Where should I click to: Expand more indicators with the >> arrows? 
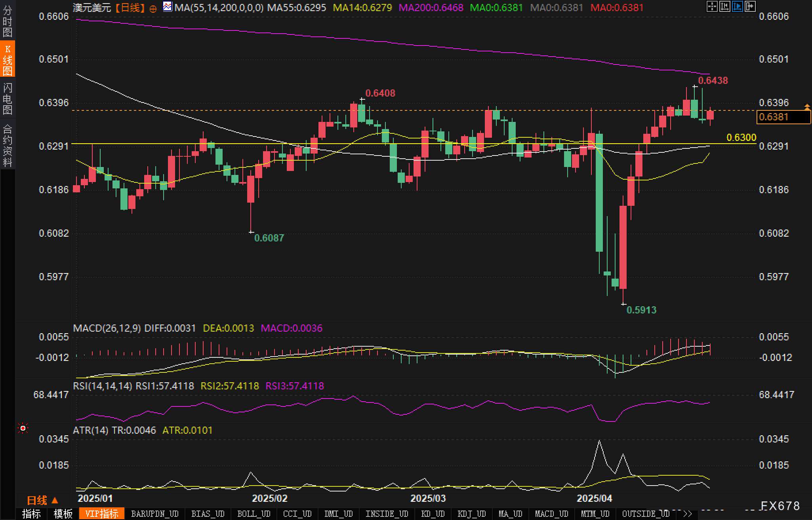[x=687, y=514]
